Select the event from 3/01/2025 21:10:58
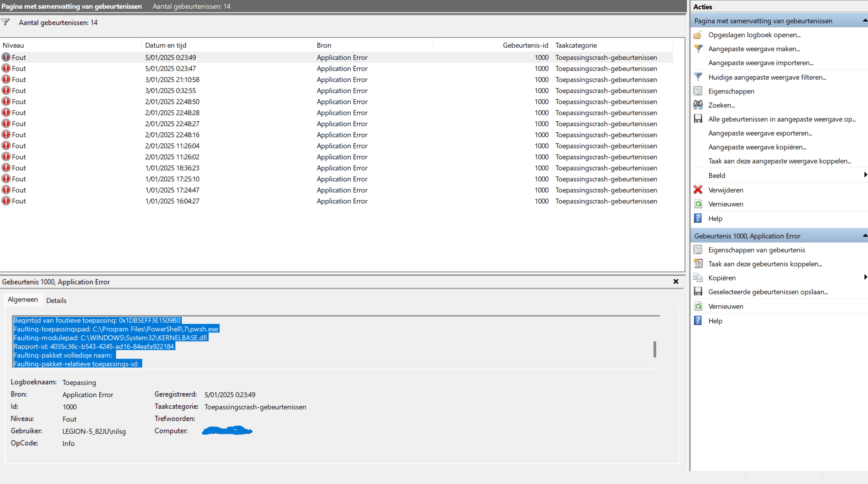Viewport: 868px width, 484px height. click(172, 79)
